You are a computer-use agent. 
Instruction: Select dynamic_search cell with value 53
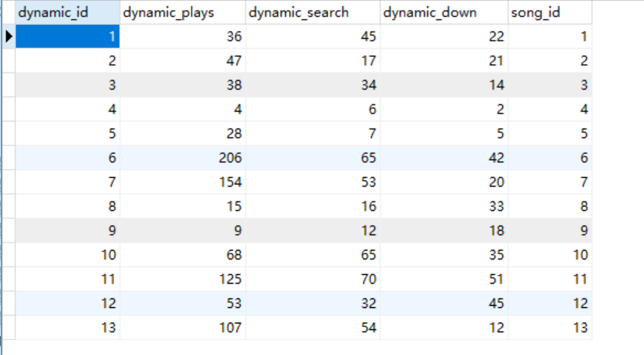click(x=313, y=182)
